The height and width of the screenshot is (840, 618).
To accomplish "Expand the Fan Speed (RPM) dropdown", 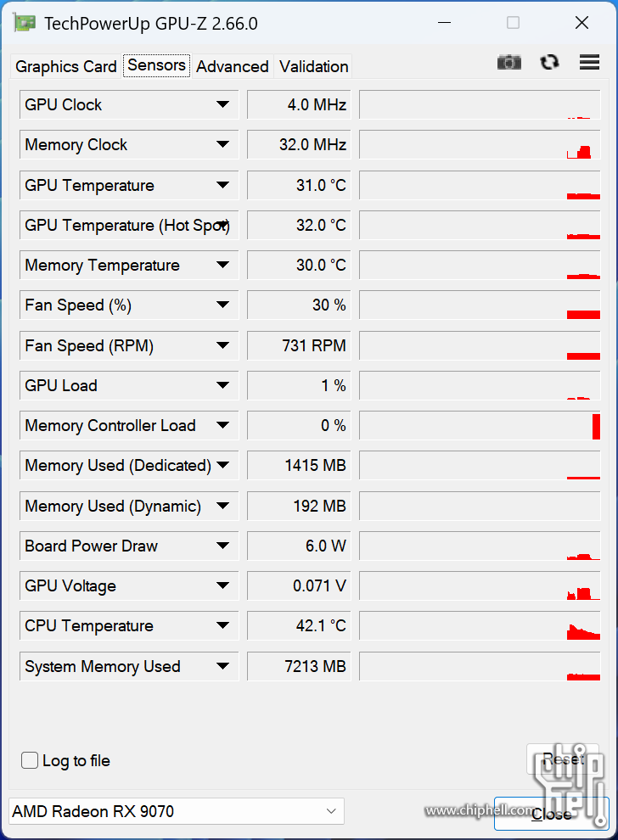I will coord(223,345).
